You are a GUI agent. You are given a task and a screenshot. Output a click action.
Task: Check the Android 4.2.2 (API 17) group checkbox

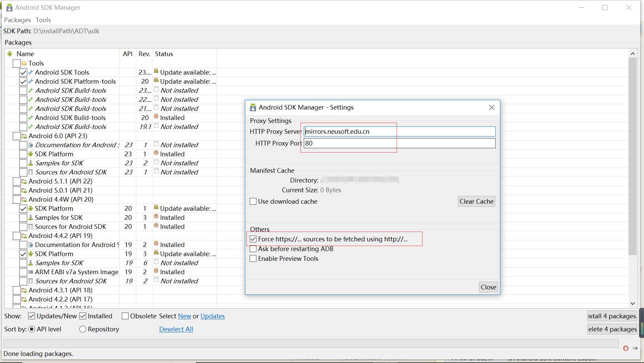click(x=16, y=299)
